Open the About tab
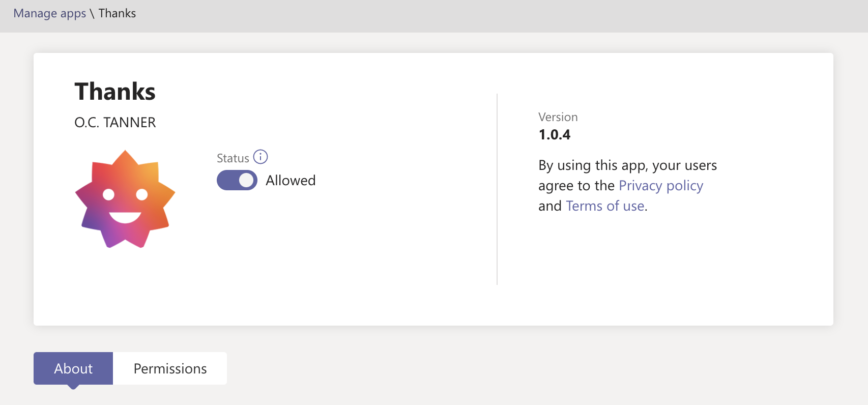The height and width of the screenshot is (405, 868). [x=73, y=368]
